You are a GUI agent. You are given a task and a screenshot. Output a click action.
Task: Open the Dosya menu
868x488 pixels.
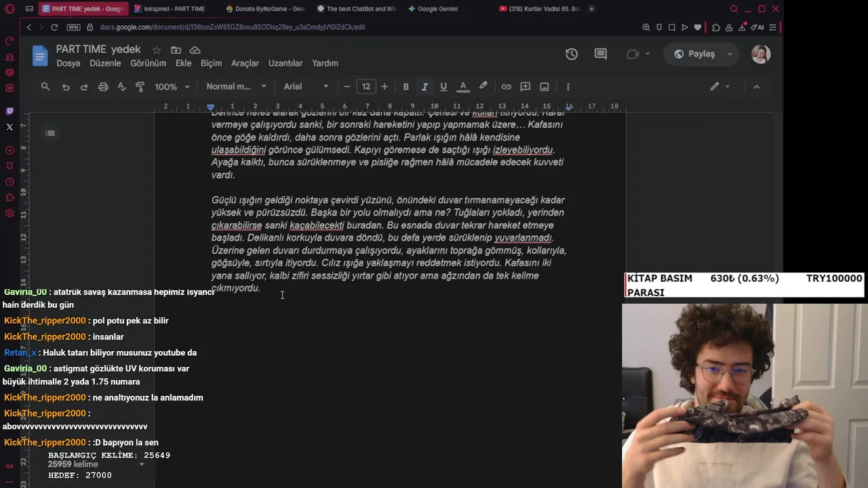tap(68, 63)
